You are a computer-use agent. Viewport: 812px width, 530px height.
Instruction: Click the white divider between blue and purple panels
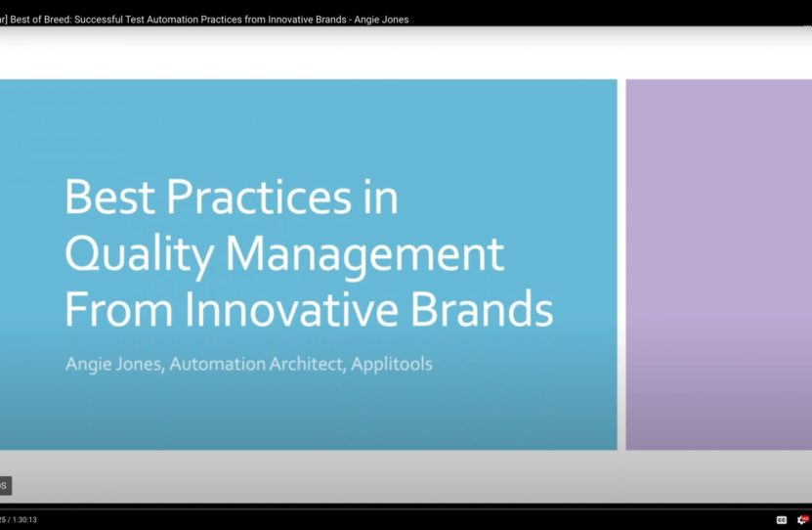(x=621, y=264)
